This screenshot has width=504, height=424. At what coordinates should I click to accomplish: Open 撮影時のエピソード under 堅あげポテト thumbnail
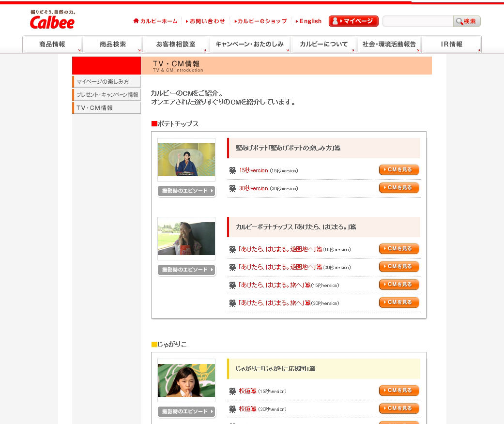[x=186, y=191]
